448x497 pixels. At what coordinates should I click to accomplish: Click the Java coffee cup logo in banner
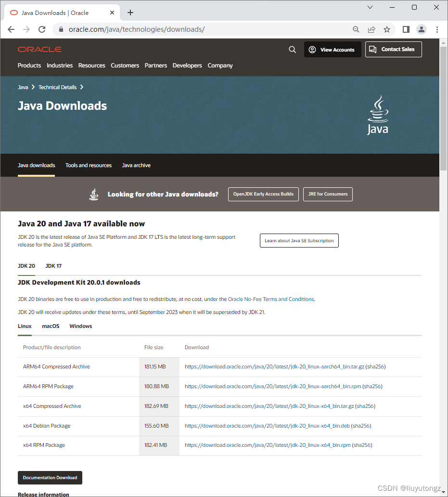[378, 116]
